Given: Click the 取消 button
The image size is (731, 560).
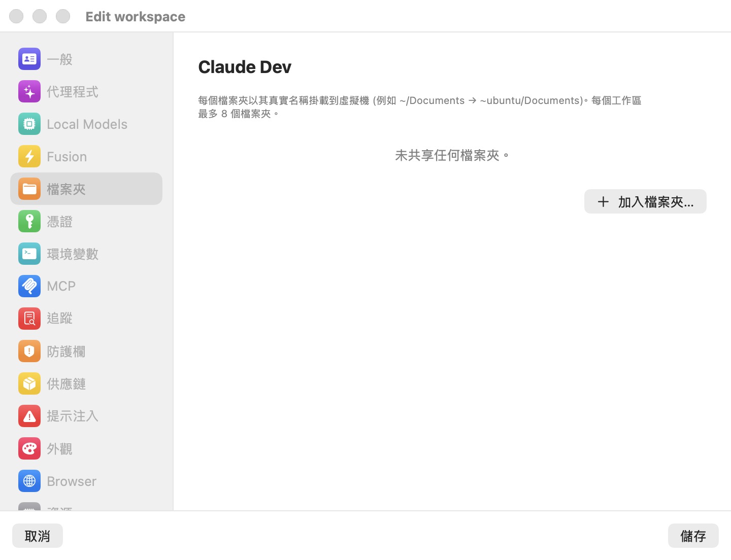Looking at the screenshot, I should (x=38, y=536).
